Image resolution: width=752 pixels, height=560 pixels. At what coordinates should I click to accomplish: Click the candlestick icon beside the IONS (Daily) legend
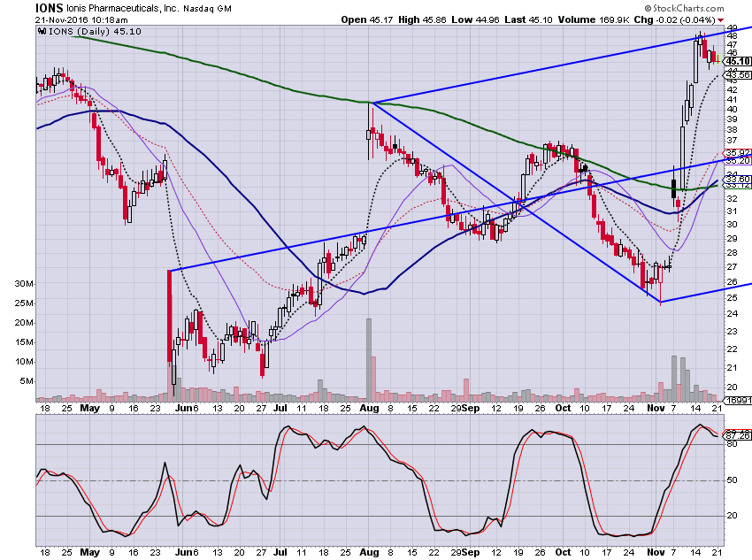(42, 31)
